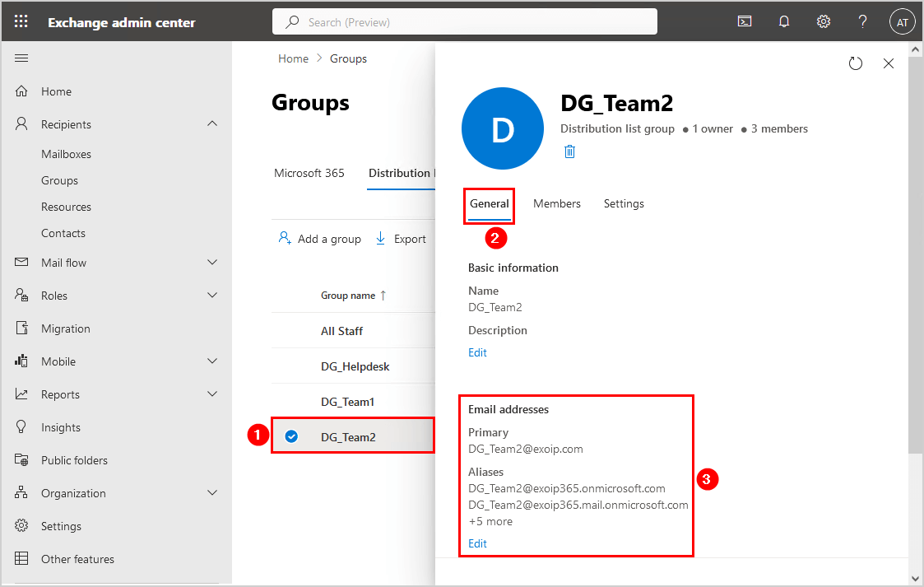Open the app launcher waffle icon

point(21,21)
